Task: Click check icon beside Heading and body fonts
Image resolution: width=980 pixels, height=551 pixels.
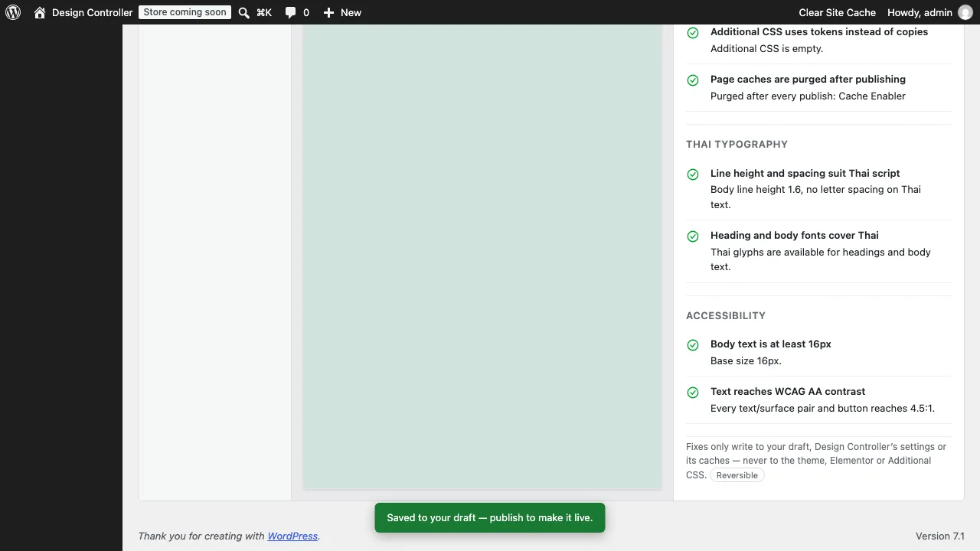Action: [693, 236]
